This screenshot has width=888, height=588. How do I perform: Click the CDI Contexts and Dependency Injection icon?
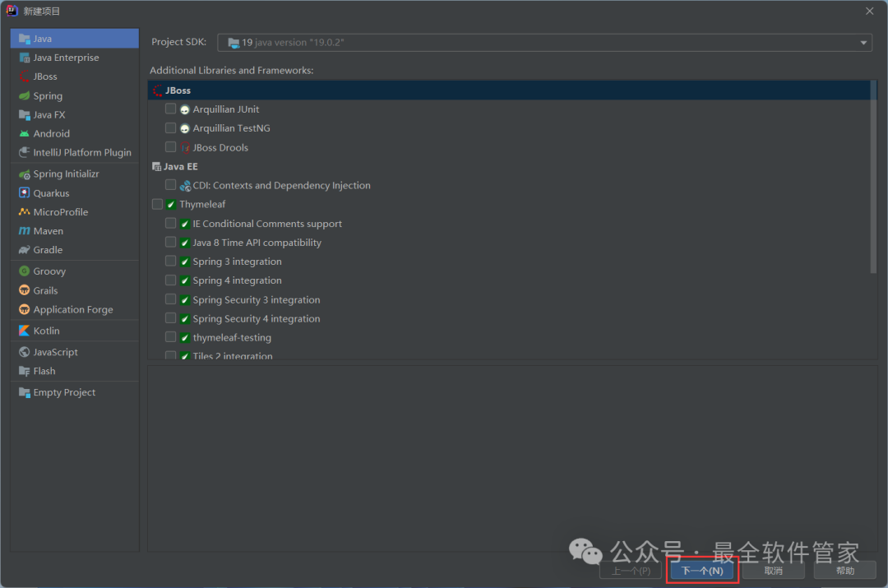pos(185,186)
